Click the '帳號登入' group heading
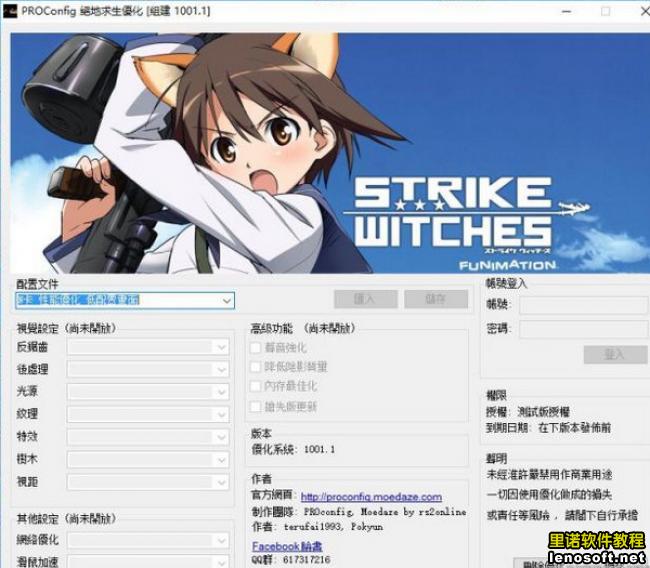The image size is (650, 568). coord(506,284)
